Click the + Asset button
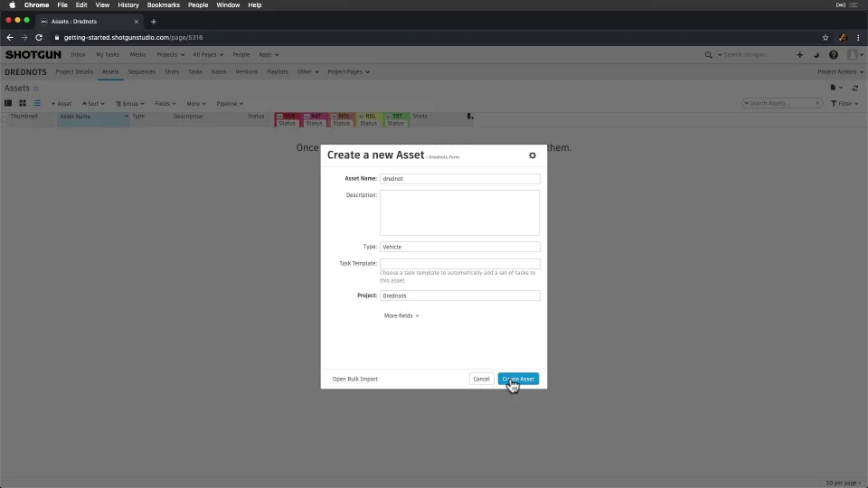The height and width of the screenshot is (488, 868). pos(61,103)
